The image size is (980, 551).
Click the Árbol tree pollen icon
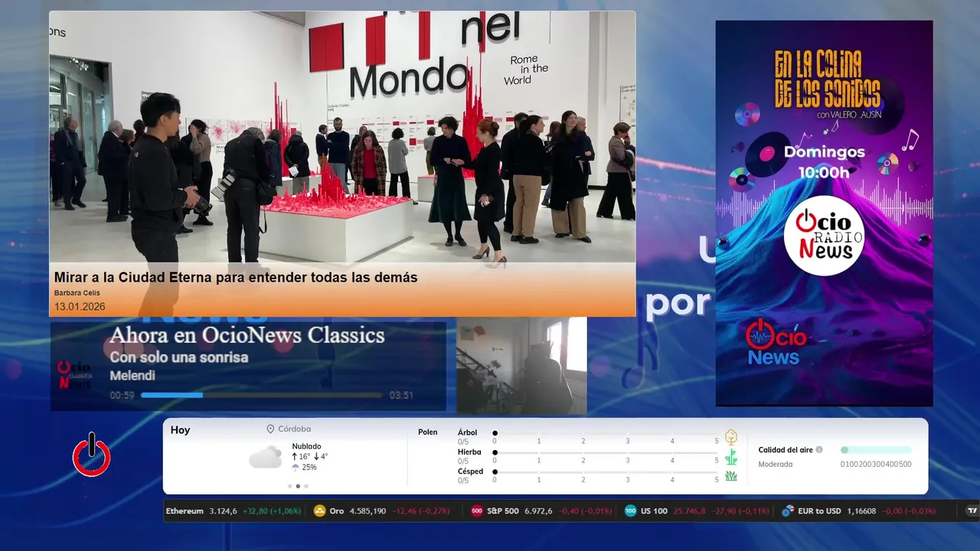(x=731, y=437)
